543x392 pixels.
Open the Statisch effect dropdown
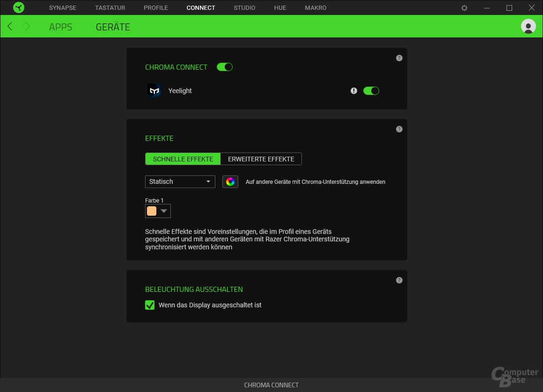(x=180, y=181)
